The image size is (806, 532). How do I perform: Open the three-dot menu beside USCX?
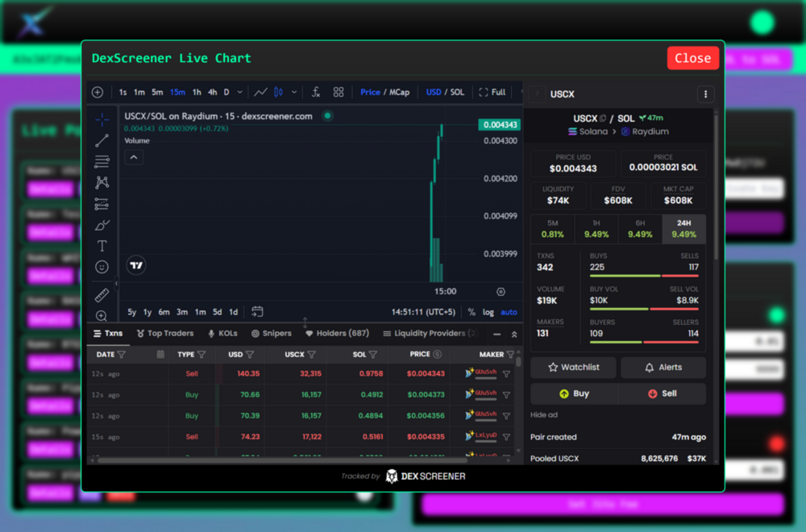(x=705, y=94)
